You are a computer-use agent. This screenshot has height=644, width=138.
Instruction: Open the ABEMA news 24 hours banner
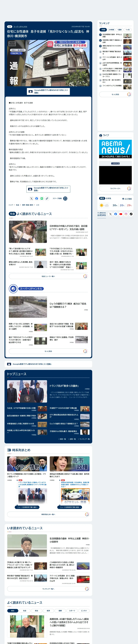[x=115, y=149]
